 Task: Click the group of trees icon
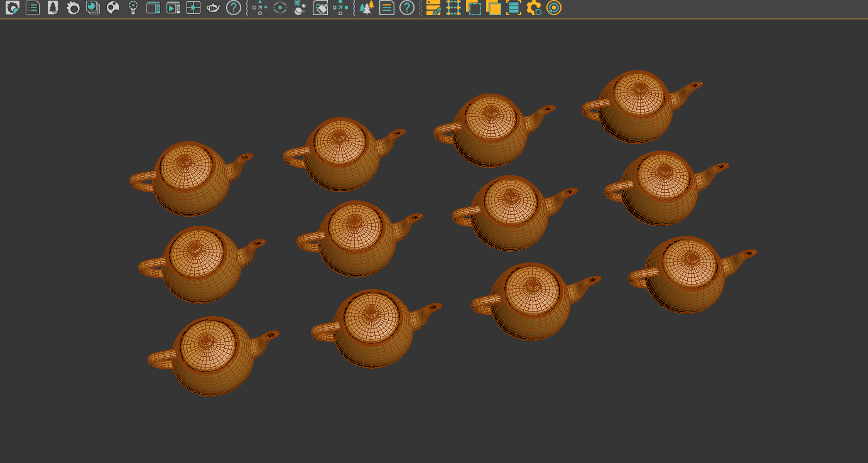[367, 8]
